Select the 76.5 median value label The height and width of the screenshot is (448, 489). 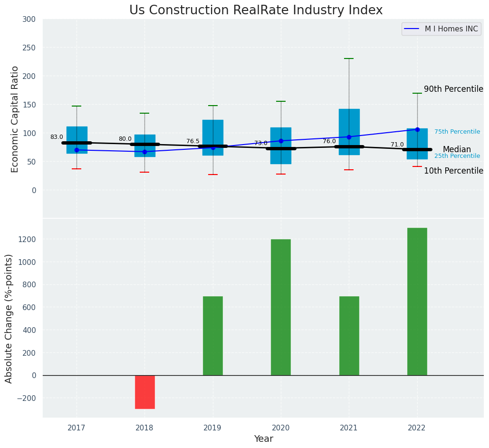click(x=193, y=142)
